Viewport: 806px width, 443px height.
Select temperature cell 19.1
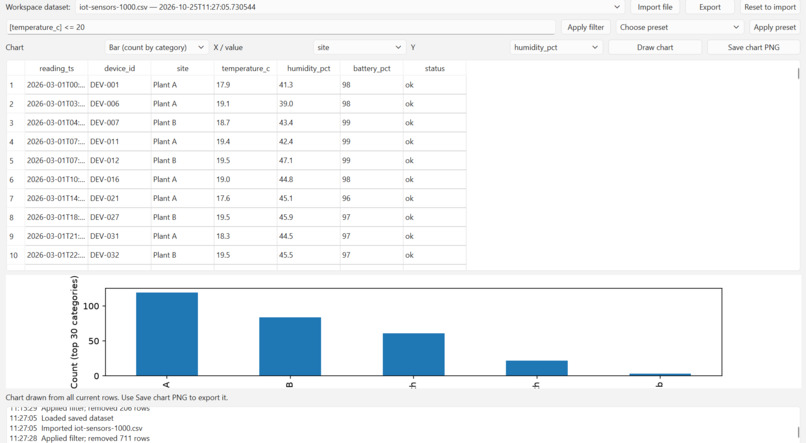pyautogui.click(x=245, y=104)
